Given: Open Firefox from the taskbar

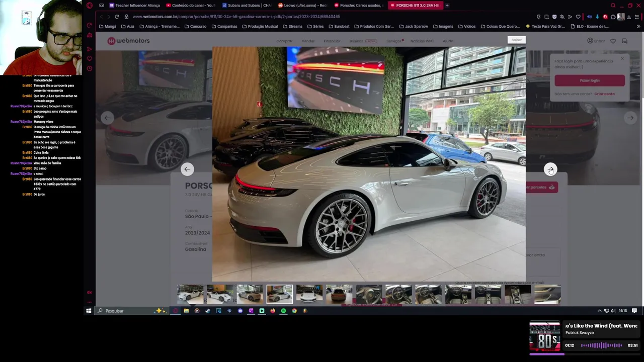Looking at the screenshot, I should click(x=273, y=311).
